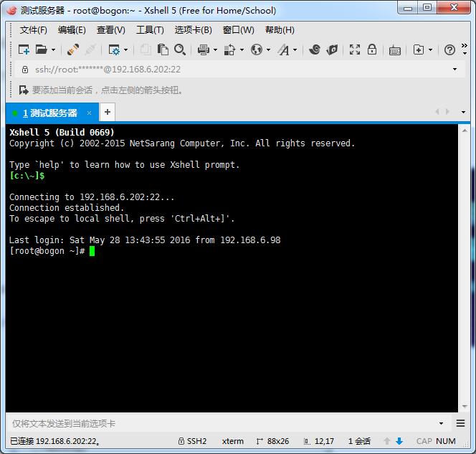Expand the file transfer dropdown arrow
The image size is (476, 454).
coord(242,49)
